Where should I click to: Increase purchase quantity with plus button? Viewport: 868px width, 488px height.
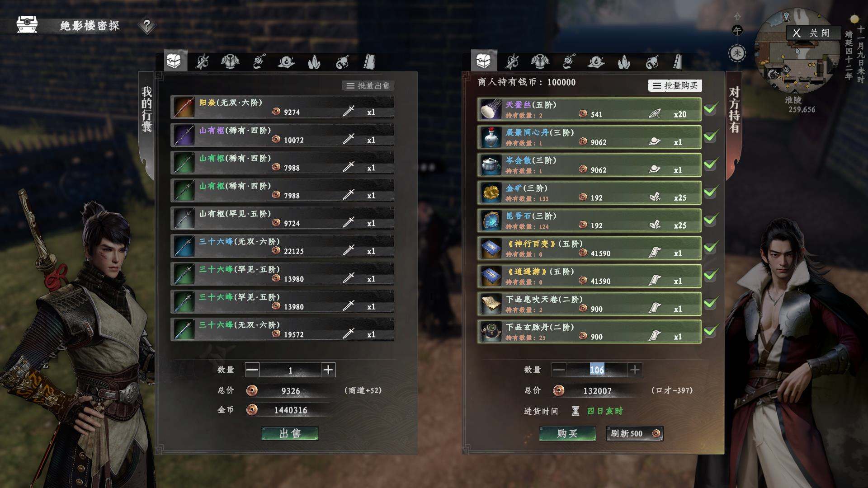tap(635, 370)
